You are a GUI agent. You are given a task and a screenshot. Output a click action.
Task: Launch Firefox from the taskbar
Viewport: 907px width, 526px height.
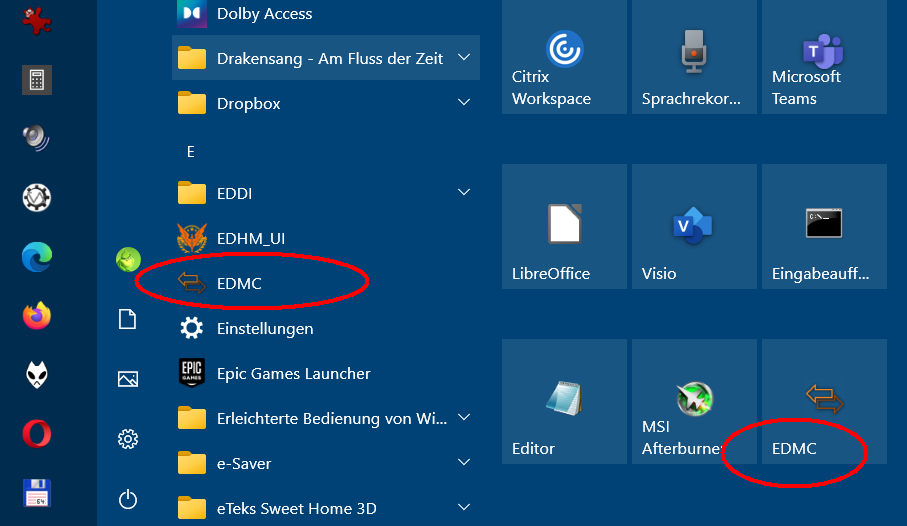point(37,316)
